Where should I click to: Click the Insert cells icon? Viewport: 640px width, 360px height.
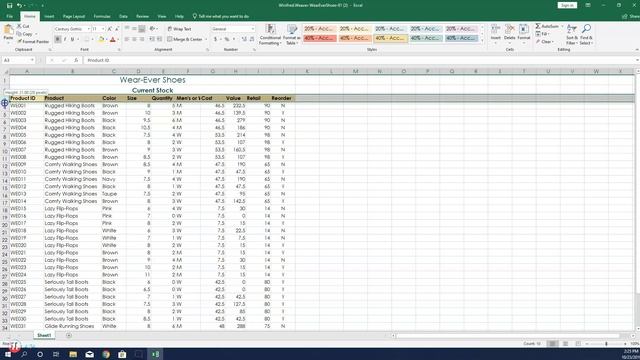pos(496,29)
